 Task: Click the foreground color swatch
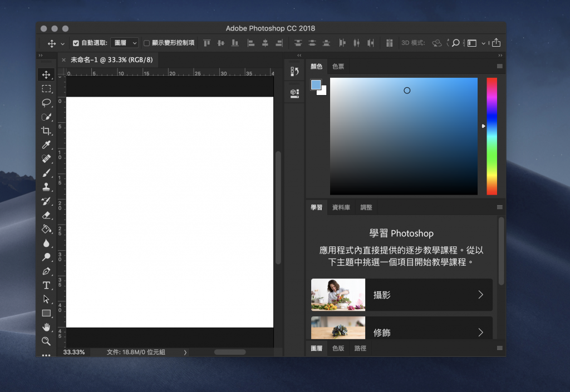pos(316,85)
